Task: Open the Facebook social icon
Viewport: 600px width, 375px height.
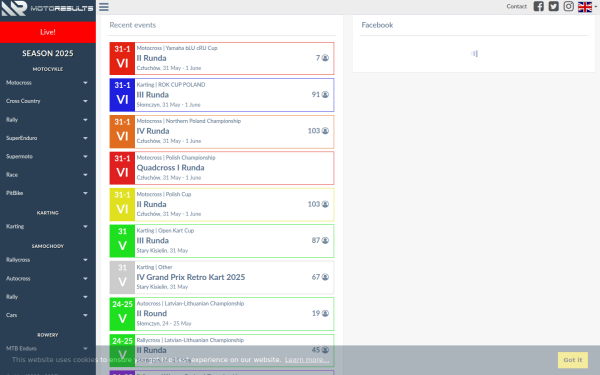Action: [x=538, y=6]
